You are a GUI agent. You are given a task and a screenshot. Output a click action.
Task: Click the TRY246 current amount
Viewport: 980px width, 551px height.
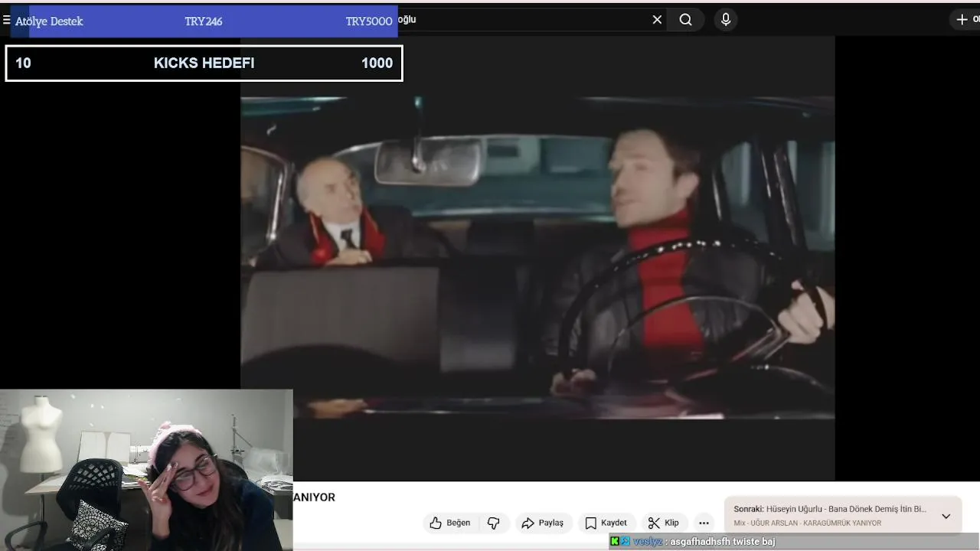coord(204,21)
